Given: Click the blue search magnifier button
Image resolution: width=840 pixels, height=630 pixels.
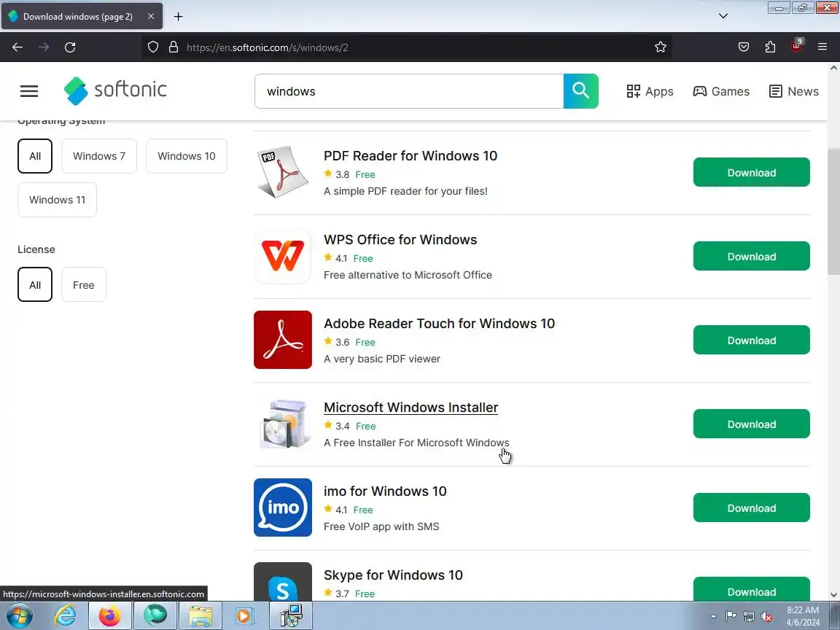Looking at the screenshot, I should tap(580, 91).
